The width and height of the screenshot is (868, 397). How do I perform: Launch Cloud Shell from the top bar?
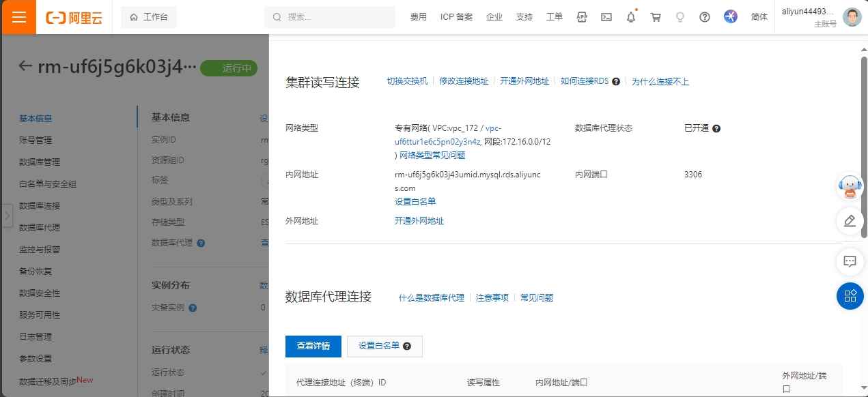pyautogui.click(x=606, y=17)
